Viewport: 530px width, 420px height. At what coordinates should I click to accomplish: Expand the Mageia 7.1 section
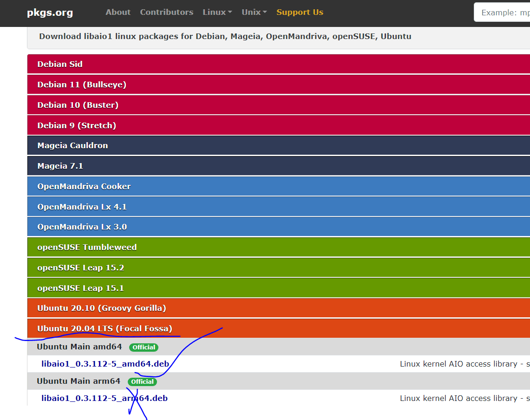[x=279, y=166]
